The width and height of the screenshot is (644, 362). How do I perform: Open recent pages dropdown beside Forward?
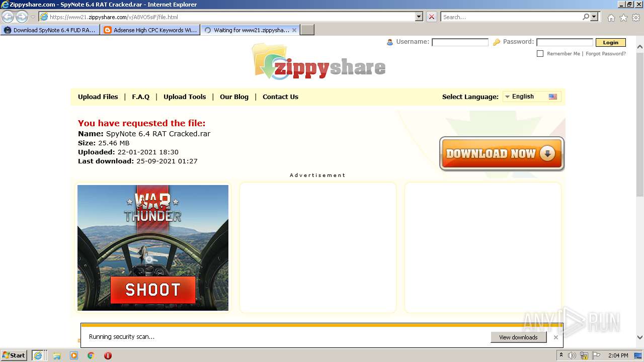coord(33,17)
